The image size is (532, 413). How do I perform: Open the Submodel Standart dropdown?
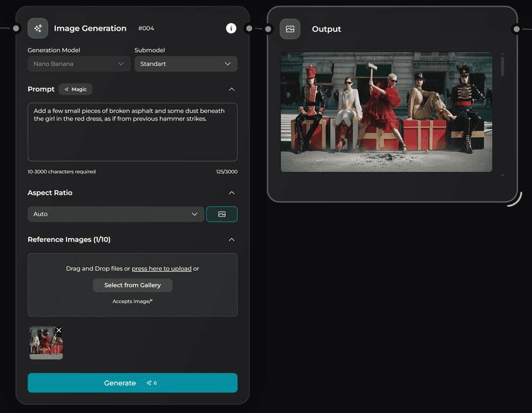click(186, 64)
